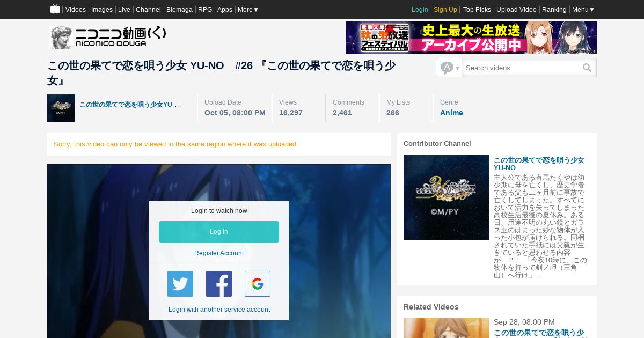
Task: Open Upload Video page
Action: (516, 10)
